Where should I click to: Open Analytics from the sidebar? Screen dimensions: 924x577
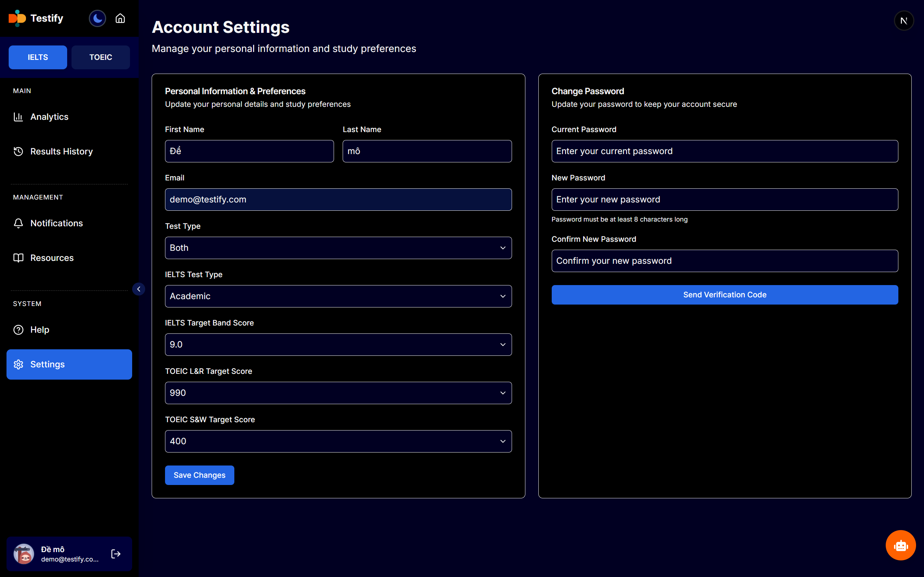click(x=49, y=117)
